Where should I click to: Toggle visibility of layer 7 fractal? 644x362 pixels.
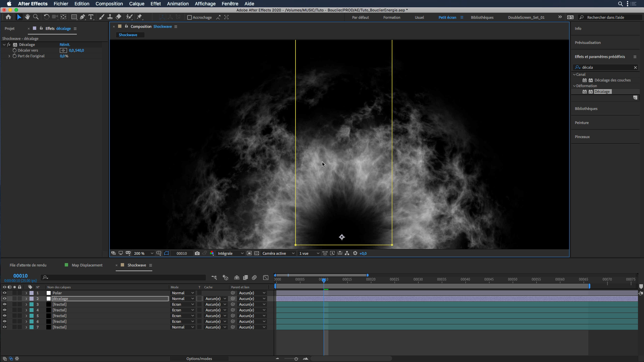[4, 327]
